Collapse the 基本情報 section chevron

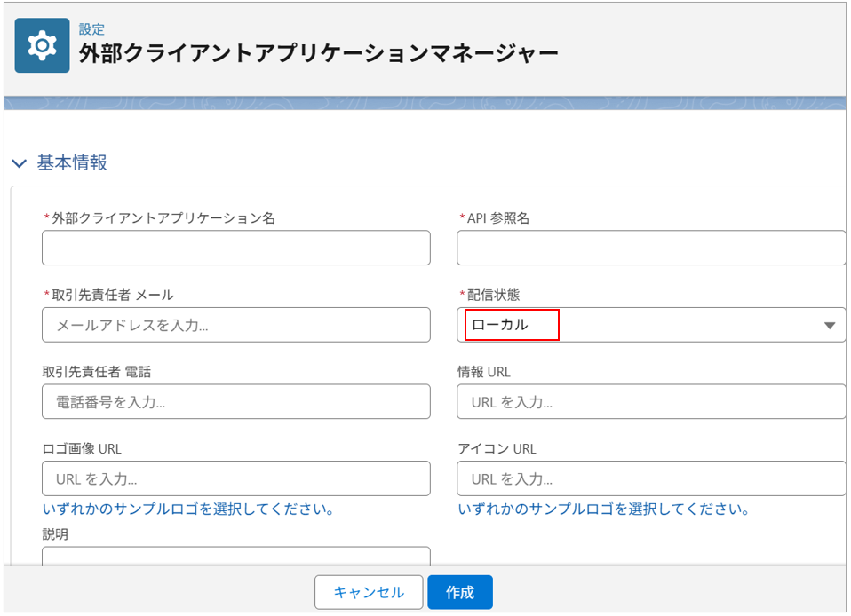click(x=19, y=163)
